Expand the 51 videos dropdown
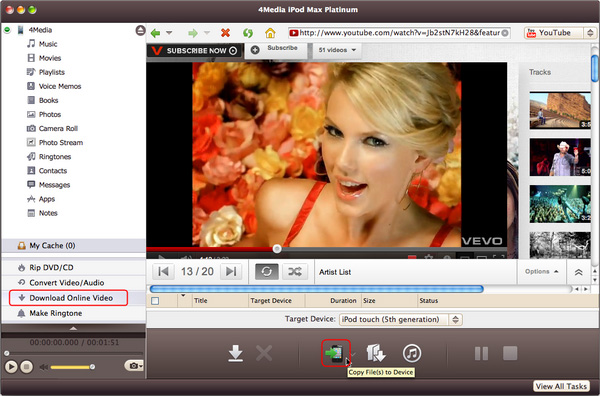 point(337,50)
